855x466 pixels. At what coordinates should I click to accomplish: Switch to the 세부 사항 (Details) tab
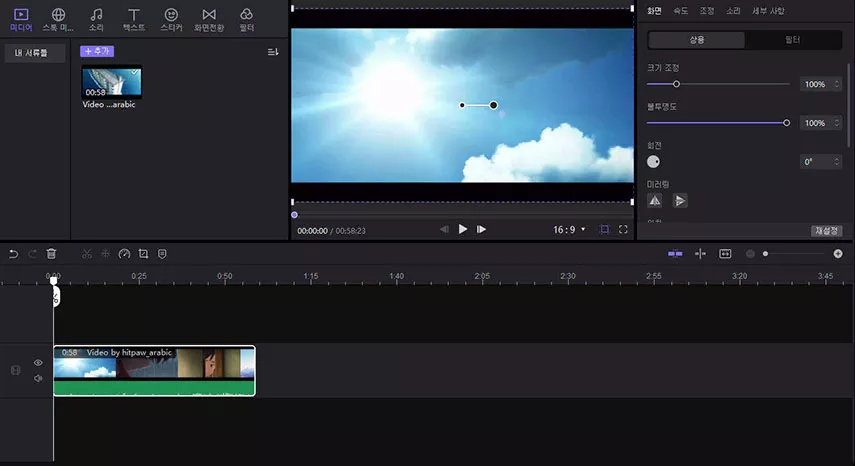point(768,11)
